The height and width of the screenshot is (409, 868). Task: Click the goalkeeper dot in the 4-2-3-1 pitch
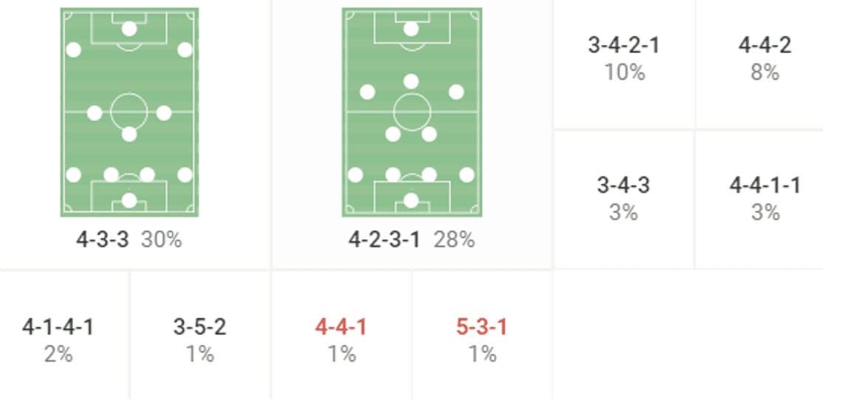click(x=411, y=200)
